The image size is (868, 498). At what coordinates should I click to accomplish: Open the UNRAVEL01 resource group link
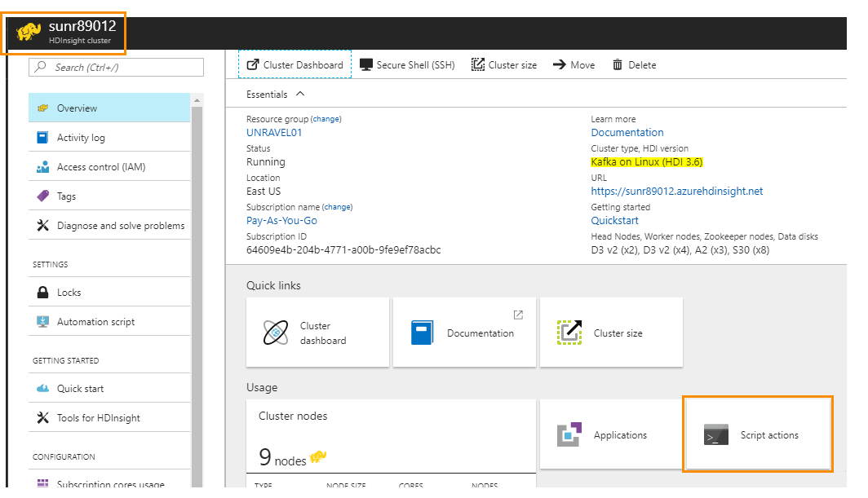(x=274, y=132)
